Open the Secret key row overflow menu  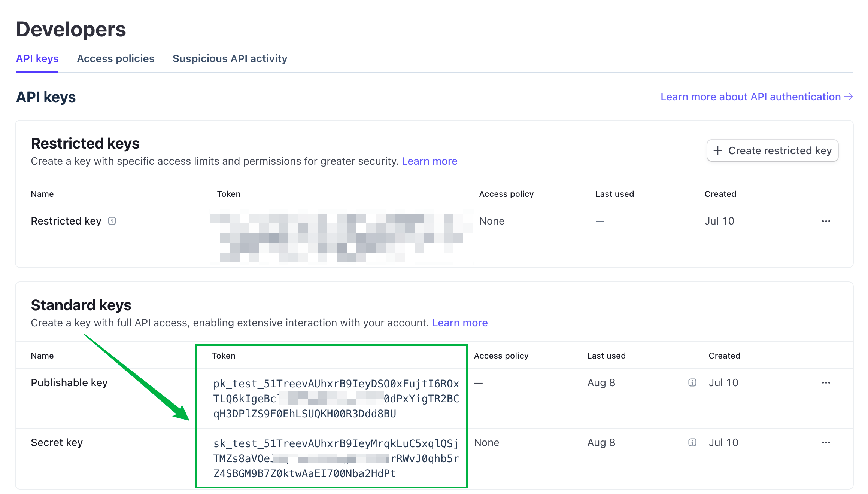point(826,443)
